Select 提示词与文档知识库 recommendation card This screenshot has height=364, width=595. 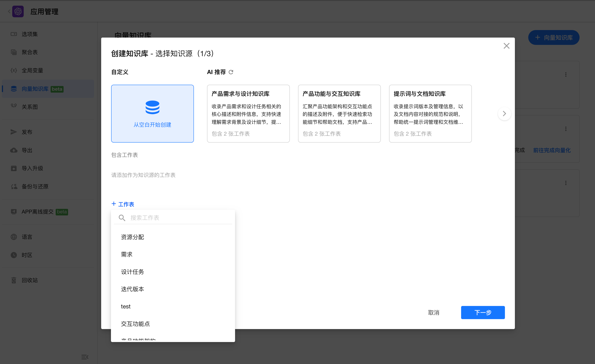click(x=430, y=114)
